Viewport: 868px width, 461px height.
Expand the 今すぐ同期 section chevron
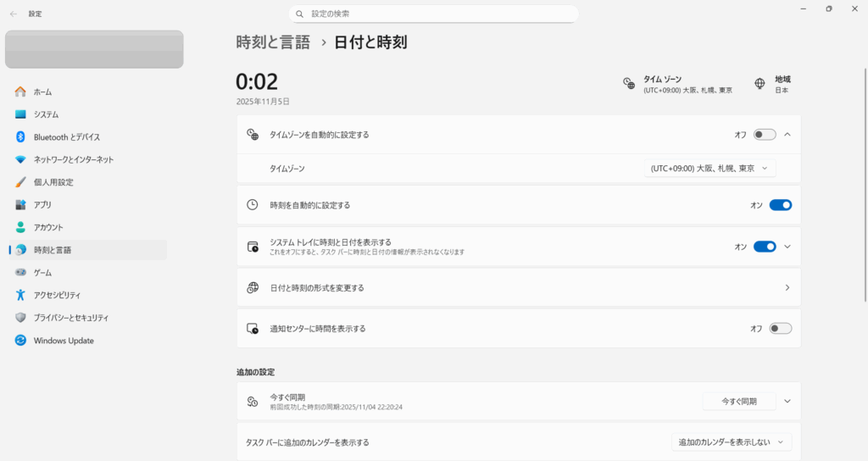click(x=787, y=402)
